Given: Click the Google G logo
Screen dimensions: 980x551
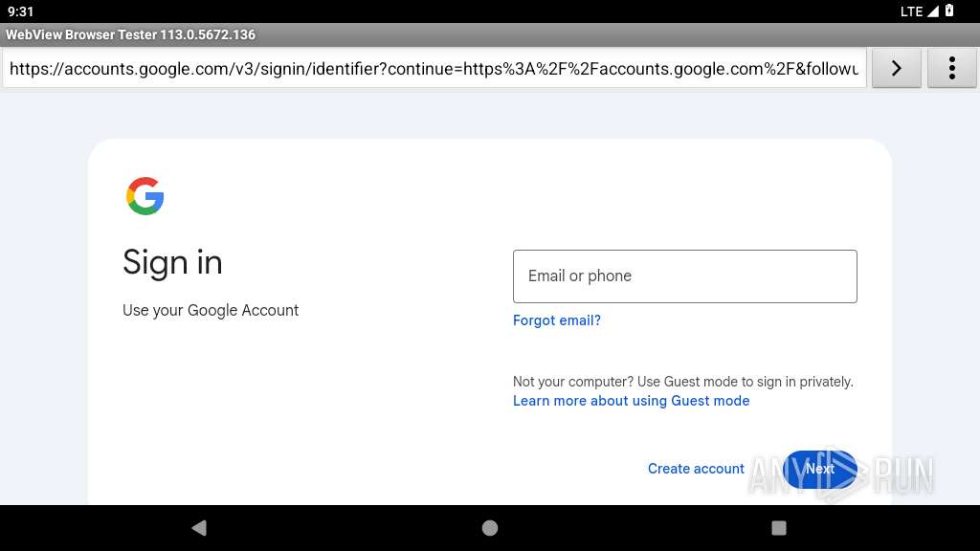Looking at the screenshot, I should coord(145,196).
